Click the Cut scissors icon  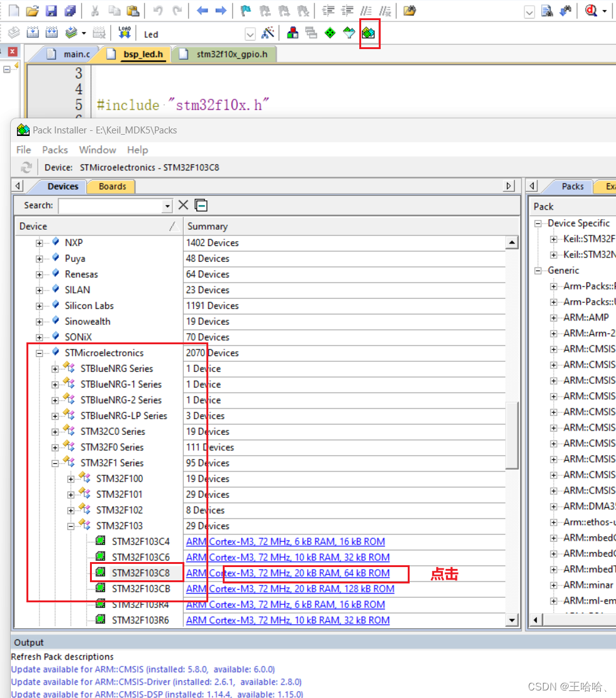tap(95, 10)
